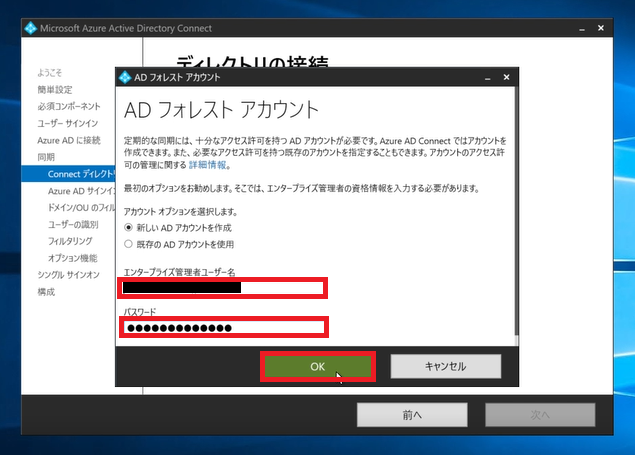Focus the エンタープライズ管理者ユーザー名 field
Viewport: 635px width, 455px height.
223,288
